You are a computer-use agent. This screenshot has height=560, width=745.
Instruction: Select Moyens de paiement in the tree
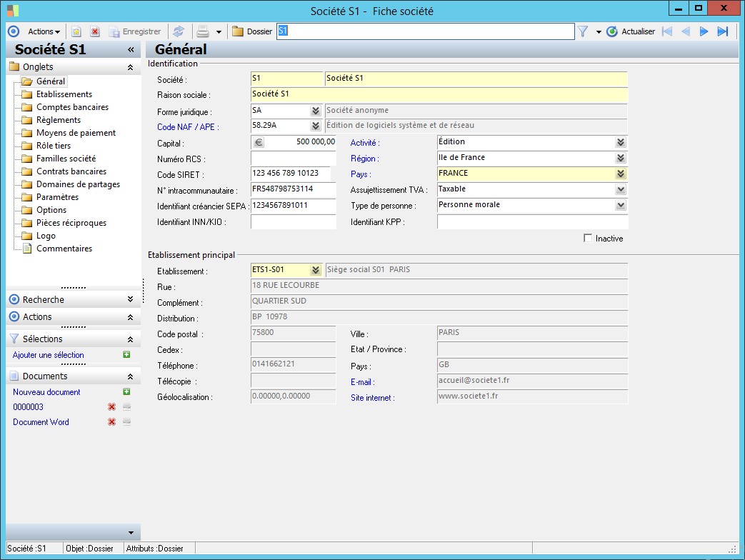tap(76, 133)
